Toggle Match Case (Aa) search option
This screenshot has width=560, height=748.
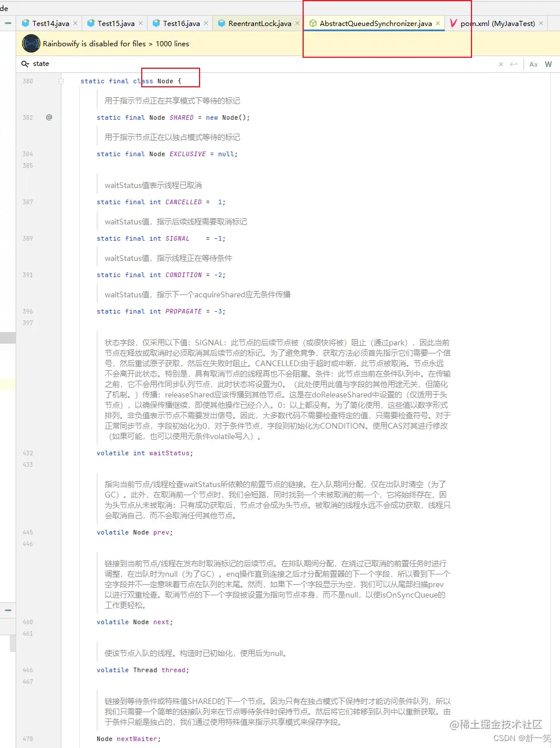533,64
